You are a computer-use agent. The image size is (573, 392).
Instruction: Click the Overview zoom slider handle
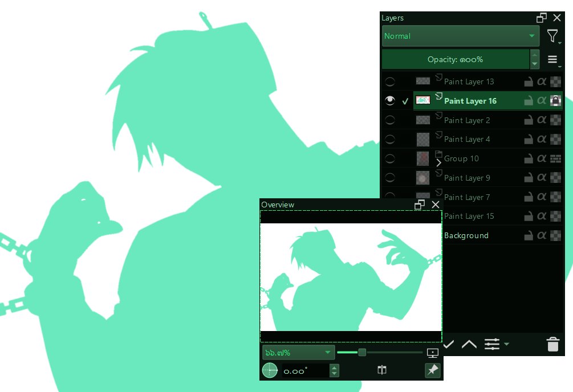point(362,352)
